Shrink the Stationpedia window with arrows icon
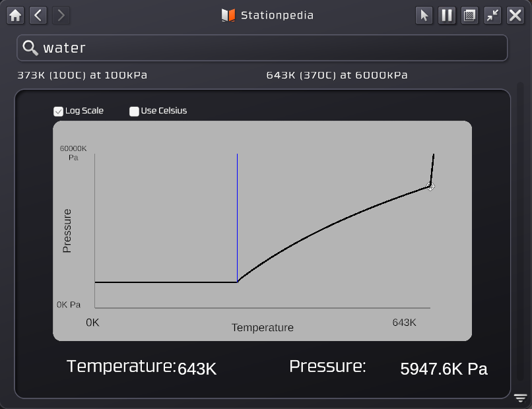This screenshot has width=532, height=409. (492, 15)
